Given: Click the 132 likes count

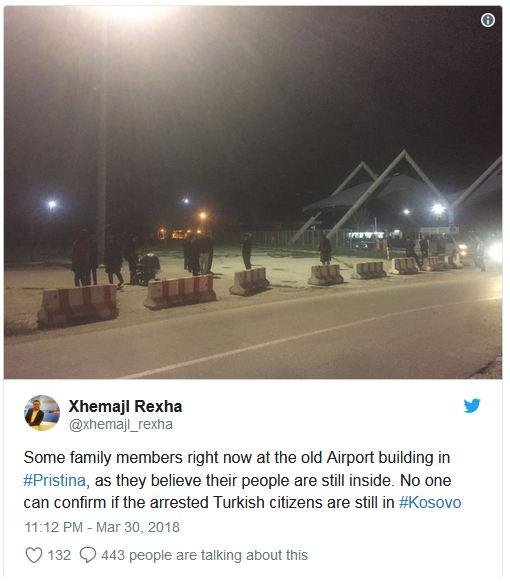Looking at the screenshot, I should 59,555.
